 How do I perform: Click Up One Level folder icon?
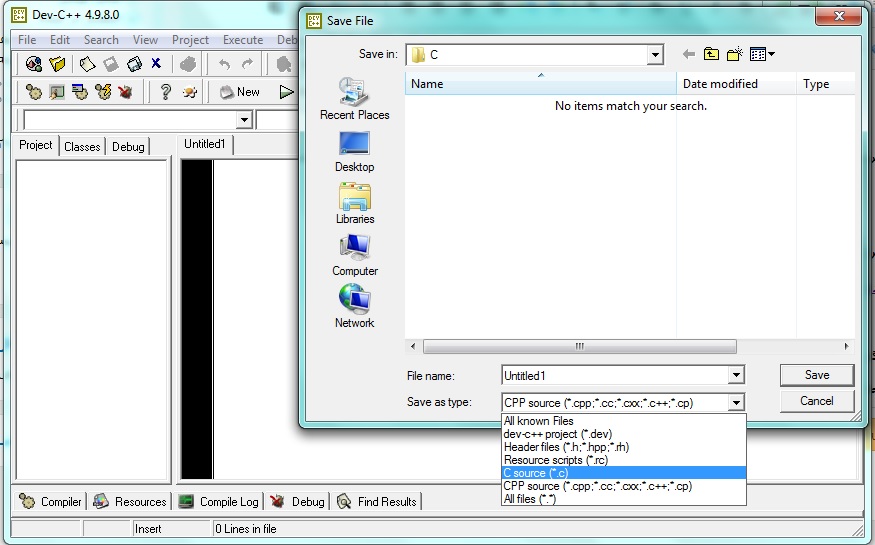[711, 54]
